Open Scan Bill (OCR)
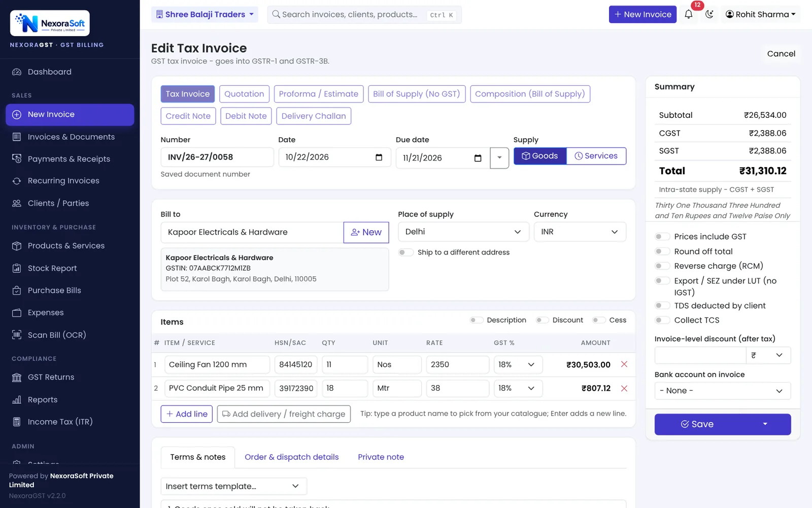This screenshot has width=812, height=508. 70,335
